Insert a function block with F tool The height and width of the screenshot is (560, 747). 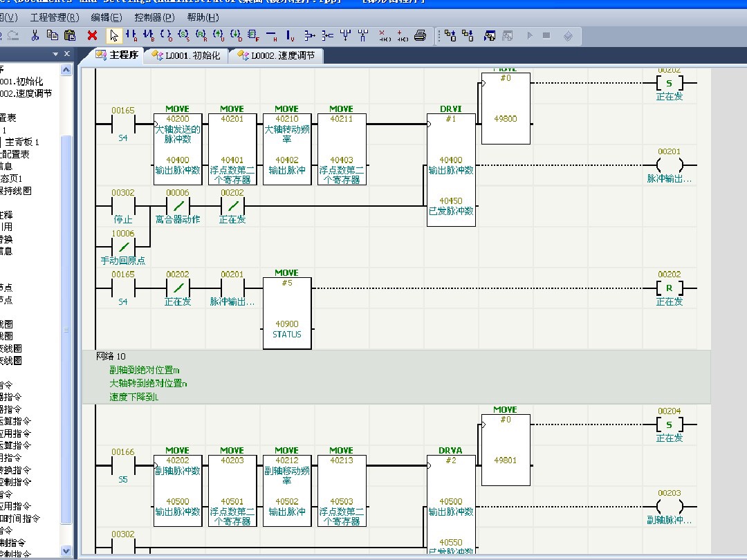click(254, 35)
